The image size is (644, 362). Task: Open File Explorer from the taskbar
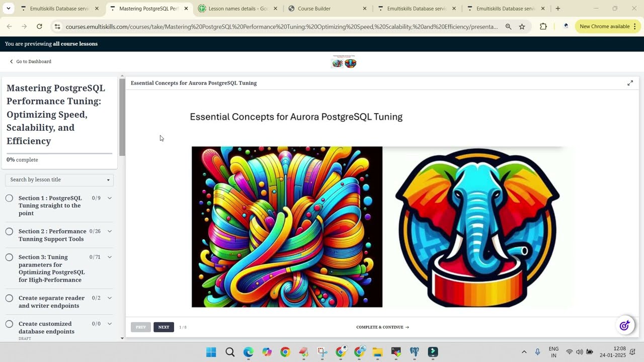click(x=377, y=352)
